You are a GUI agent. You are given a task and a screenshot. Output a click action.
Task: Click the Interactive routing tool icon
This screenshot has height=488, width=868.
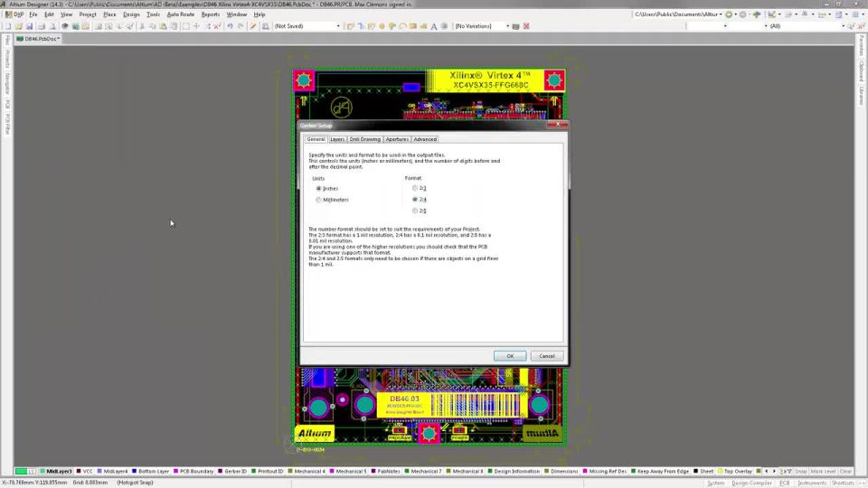click(351, 26)
